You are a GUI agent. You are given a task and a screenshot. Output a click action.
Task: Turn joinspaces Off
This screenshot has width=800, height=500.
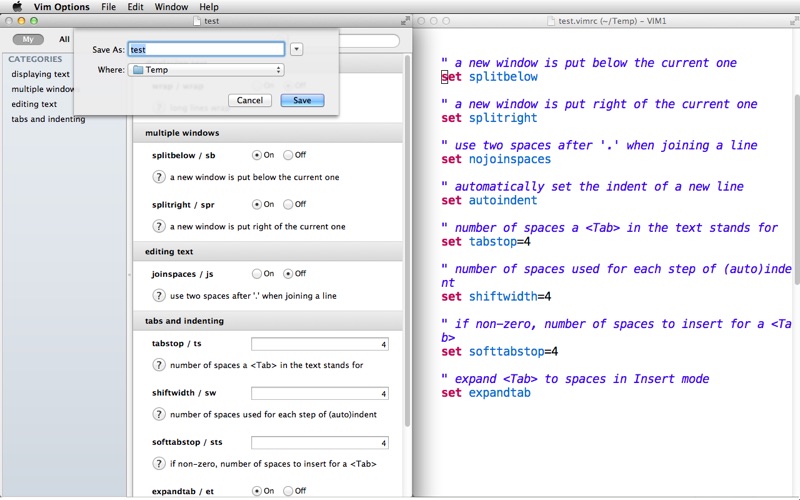pos(288,273)
